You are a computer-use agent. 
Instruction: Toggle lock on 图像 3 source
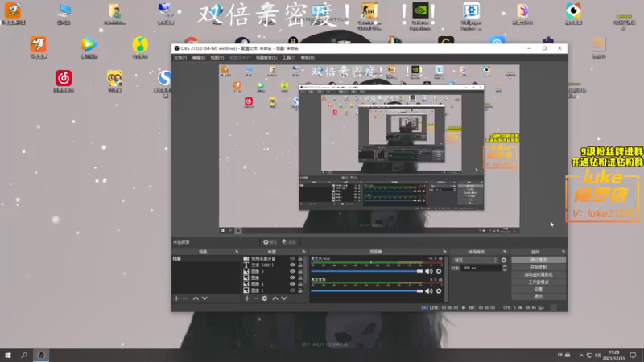pyautogui.click(x=300, y=271)
